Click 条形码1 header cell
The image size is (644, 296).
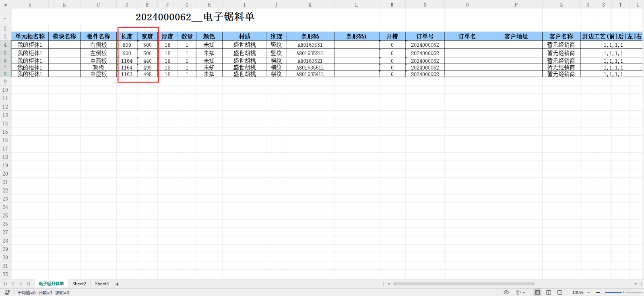pos(357,36)
